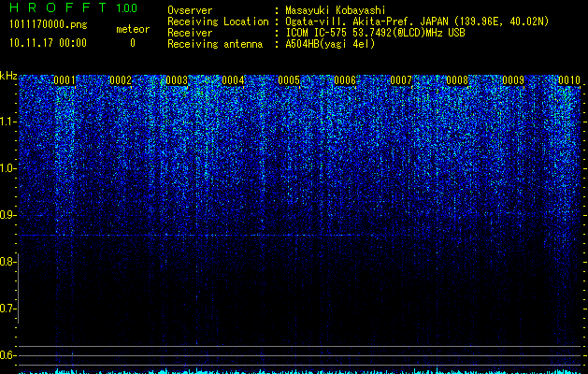Click the 0006 minute marker

click(x=345, y=80)
